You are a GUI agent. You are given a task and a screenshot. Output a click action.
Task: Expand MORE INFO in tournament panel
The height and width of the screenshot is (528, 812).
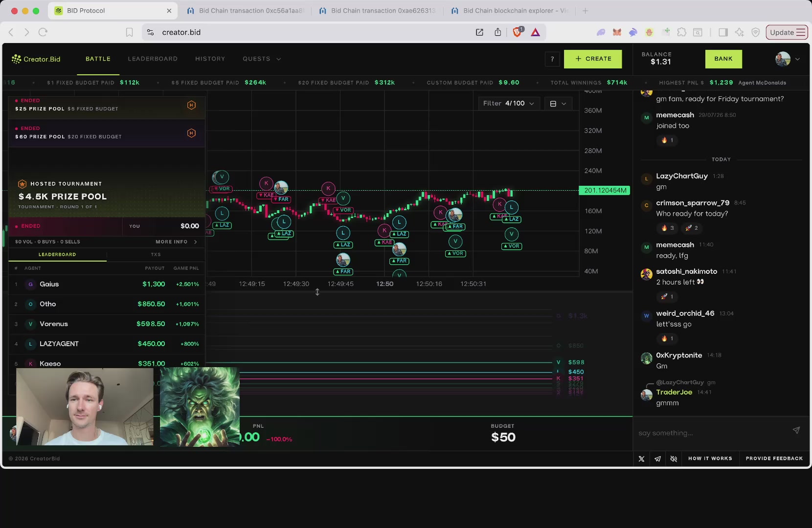tap(177, 242)
